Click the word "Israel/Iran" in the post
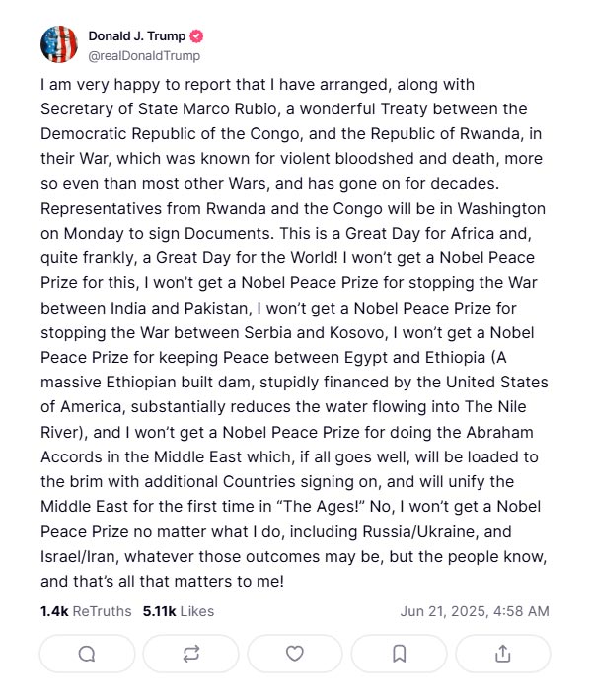Screen dimensions: 592x700 pyautogui.click(x=80, y=557)
